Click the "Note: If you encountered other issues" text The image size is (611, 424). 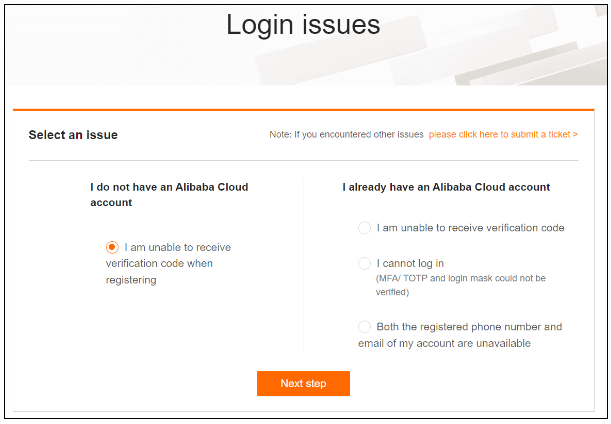pos(346,134)
